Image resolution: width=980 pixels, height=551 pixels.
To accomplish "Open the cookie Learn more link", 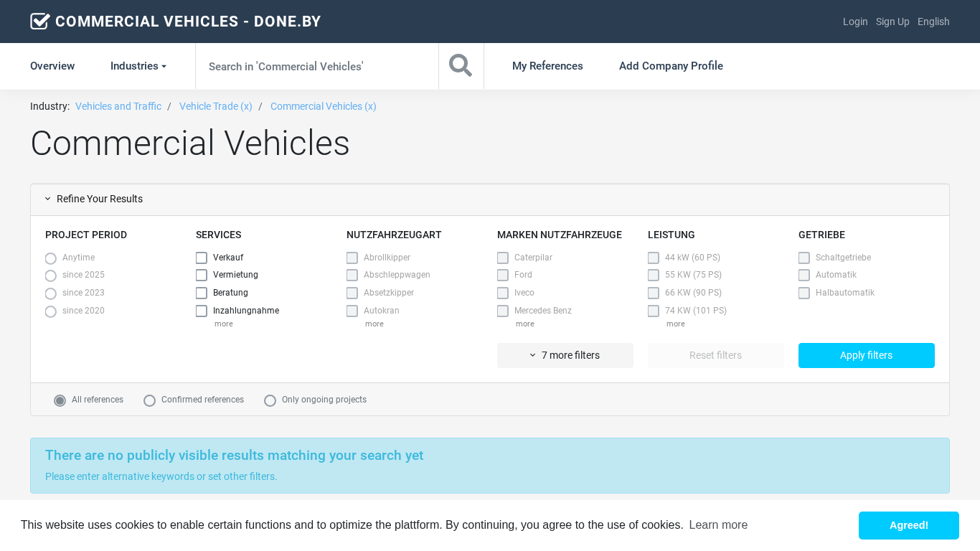I will pos(718,525).
